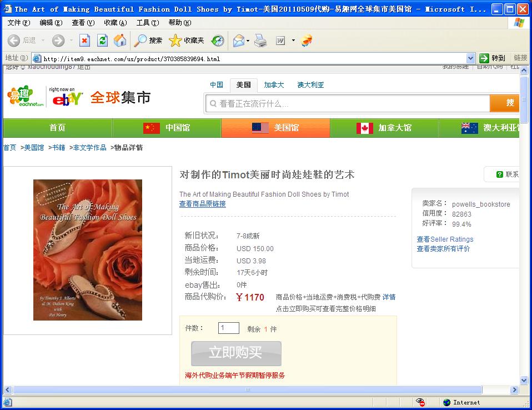Click the horizontal scrollbar right arrow
The height and width of the screenshot is (410, 532).
[x=515, y=390]
